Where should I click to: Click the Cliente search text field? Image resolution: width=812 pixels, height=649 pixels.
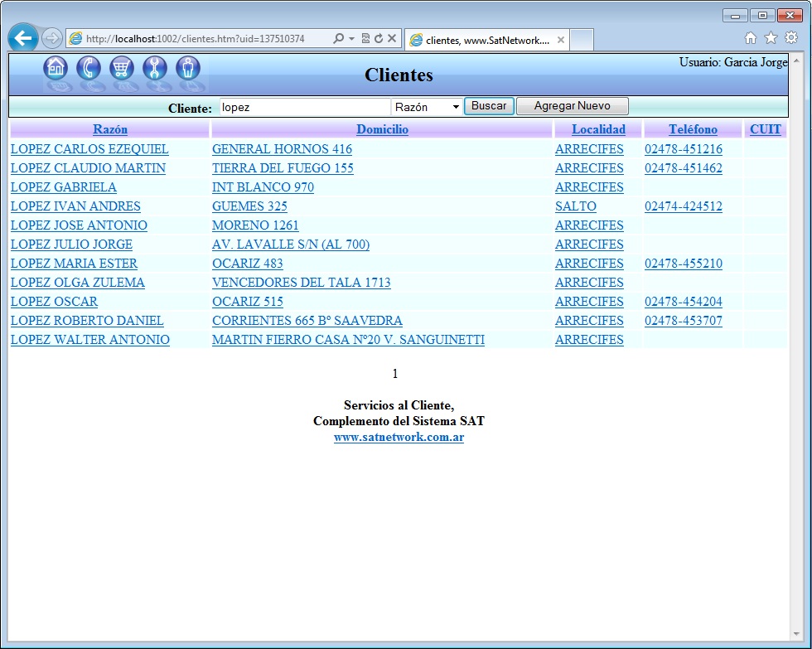tap(303, 107)
